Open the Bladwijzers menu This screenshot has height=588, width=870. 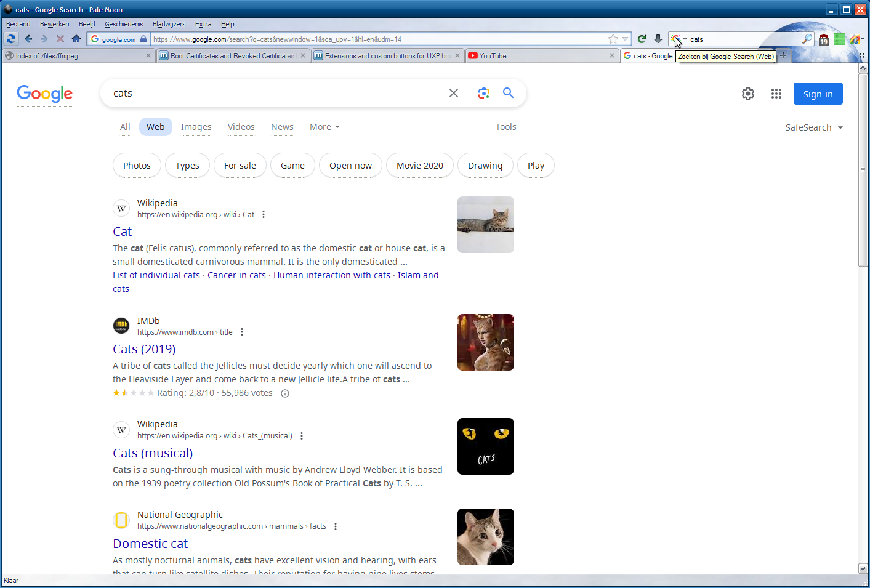[x=169, y=24]
